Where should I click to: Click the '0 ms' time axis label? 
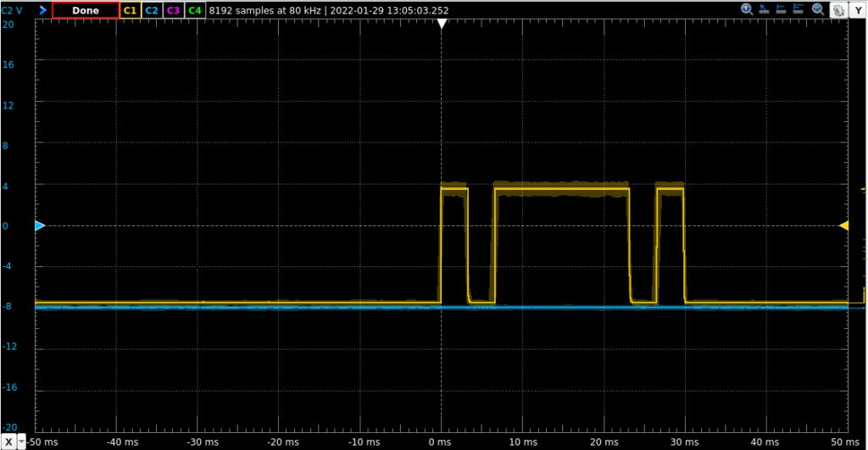(440, 442)
